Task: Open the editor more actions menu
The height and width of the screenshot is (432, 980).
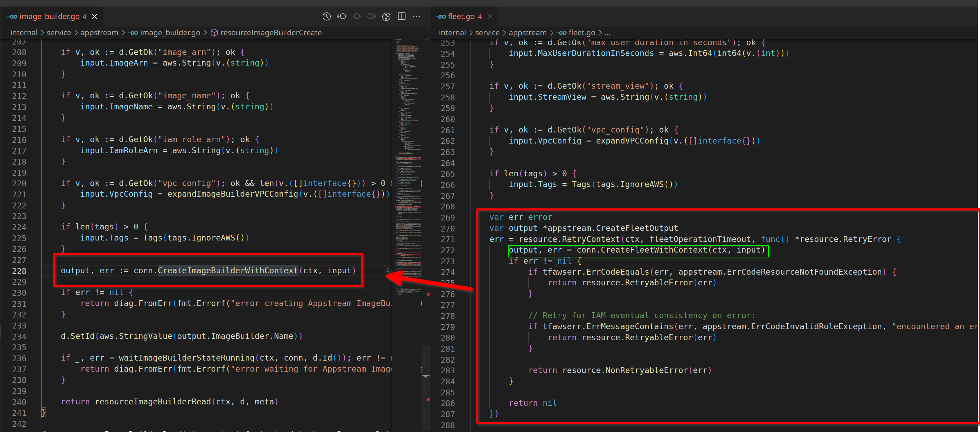Action: pyautogui.click(x=416, y=16)
